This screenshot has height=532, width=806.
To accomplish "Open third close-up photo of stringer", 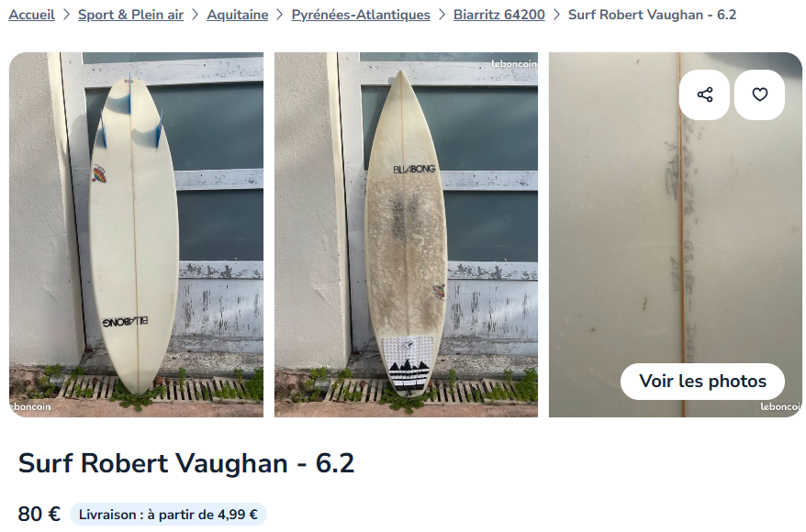I will point(676,235).
